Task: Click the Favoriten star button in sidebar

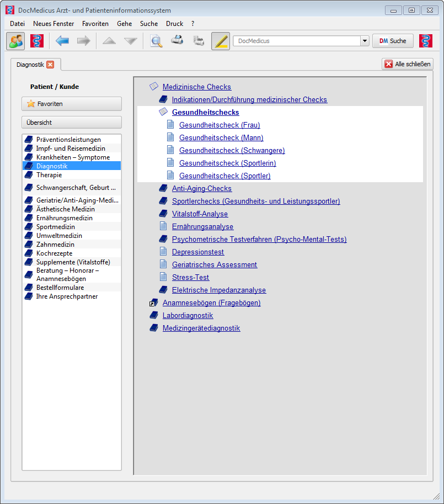Action: coord(72,104)
